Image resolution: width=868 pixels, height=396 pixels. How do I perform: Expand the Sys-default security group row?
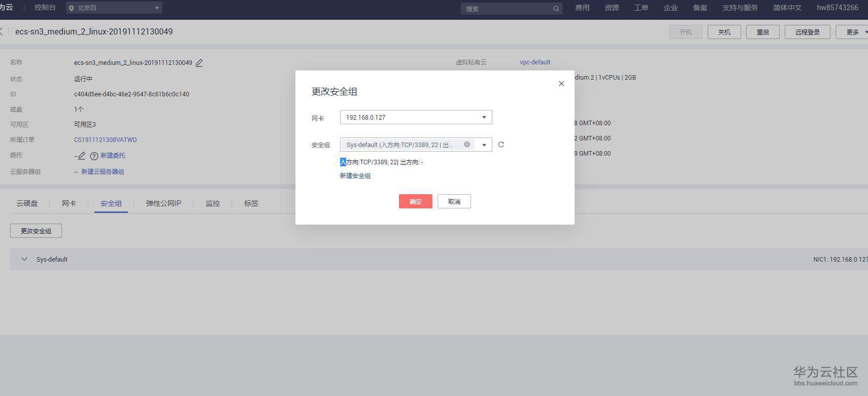24,259
